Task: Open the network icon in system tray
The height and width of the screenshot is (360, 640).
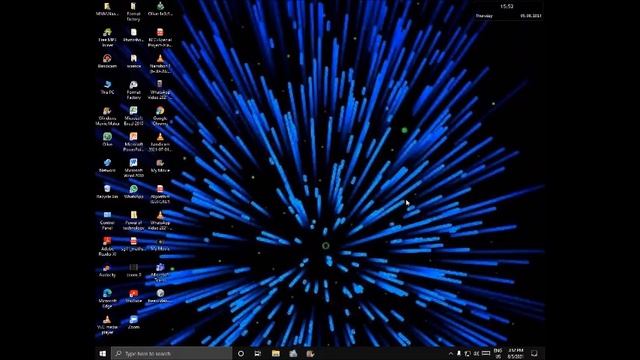Action: [467, 353]
